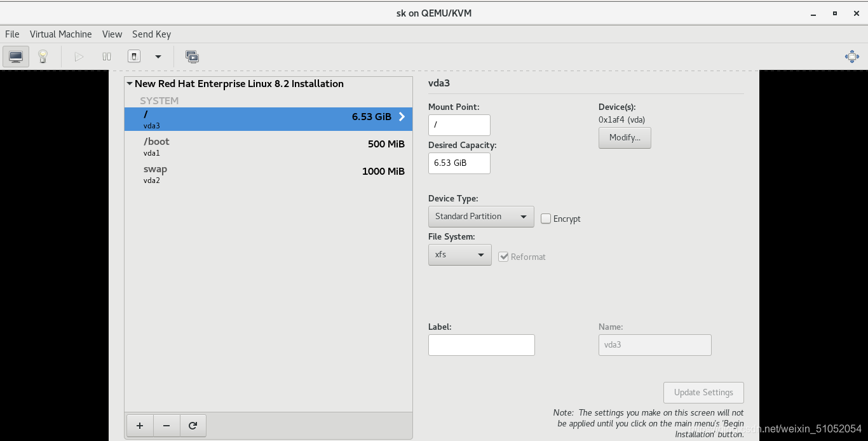Image resolution: width=868 pixels, height=441 pixels.
Task: Enable the Encrypt checkbox
Action: tap(546, 219)
